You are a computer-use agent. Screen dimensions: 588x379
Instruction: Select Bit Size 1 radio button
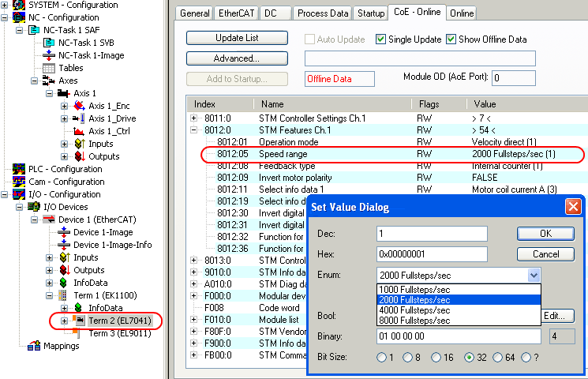pyautogui.click(x=381, y=357)
